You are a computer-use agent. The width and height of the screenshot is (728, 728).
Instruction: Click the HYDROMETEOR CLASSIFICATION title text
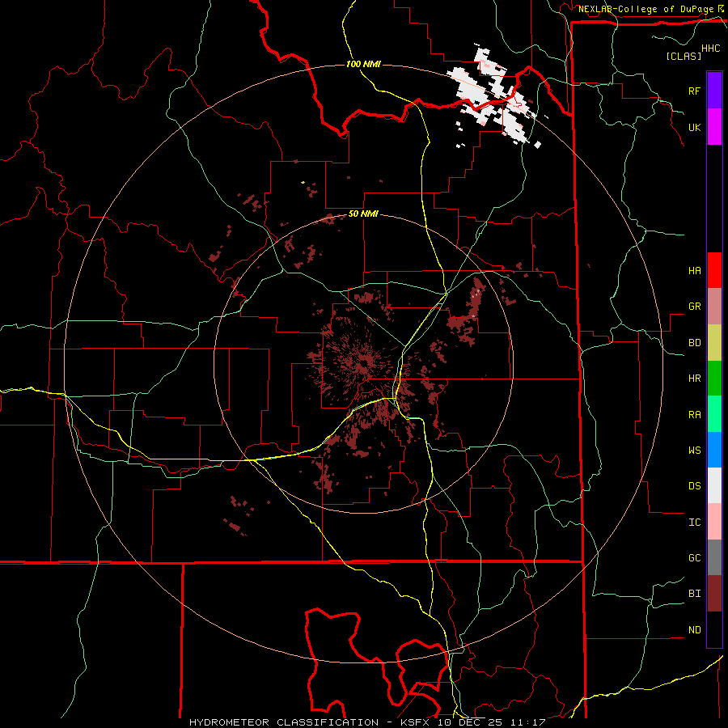tap(284, 722)
